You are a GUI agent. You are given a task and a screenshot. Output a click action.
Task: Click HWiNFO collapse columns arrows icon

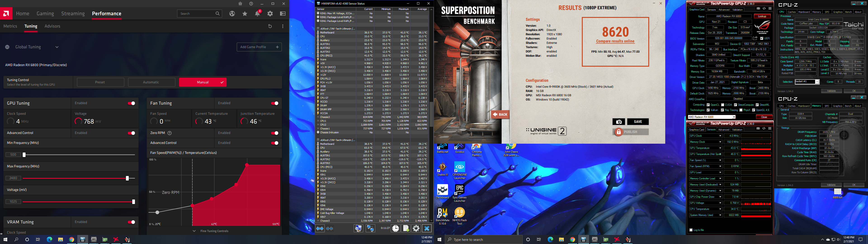pos(330,228)
